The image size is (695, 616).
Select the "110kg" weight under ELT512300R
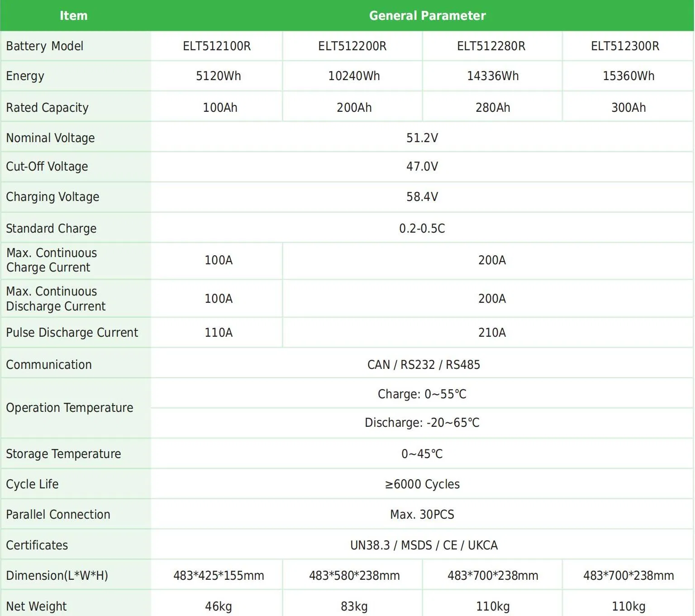(629, 606)
